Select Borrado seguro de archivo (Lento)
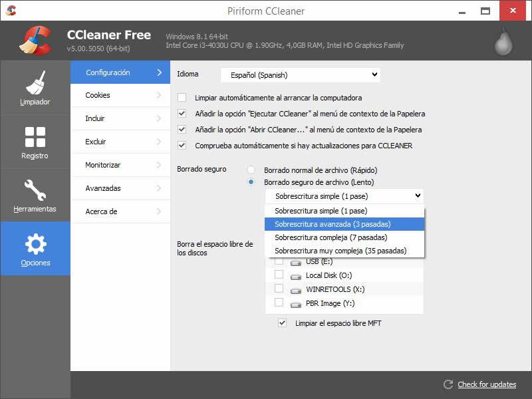The height and width of the screenshot is (399, 532). 251,182
